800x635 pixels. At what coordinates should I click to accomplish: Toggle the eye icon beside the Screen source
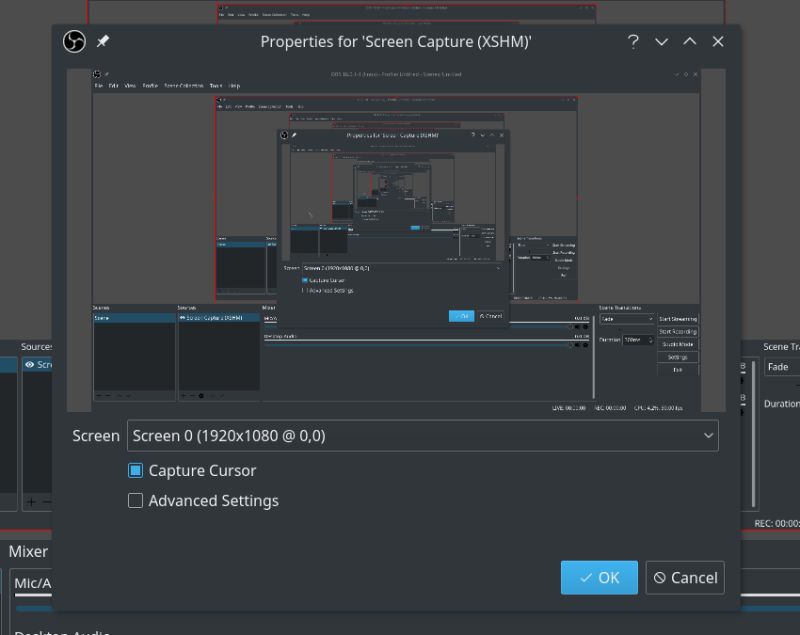[x=29, y=365]
